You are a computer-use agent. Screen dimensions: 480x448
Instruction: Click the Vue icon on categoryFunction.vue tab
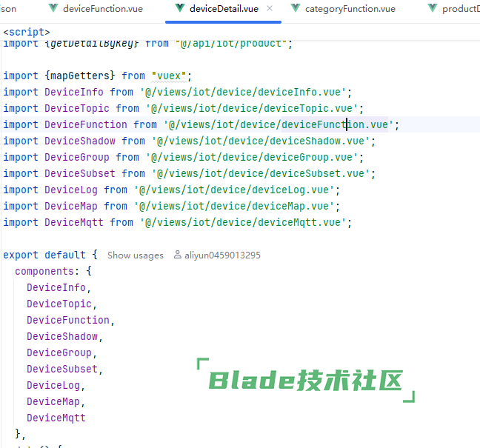coord(296,9)
